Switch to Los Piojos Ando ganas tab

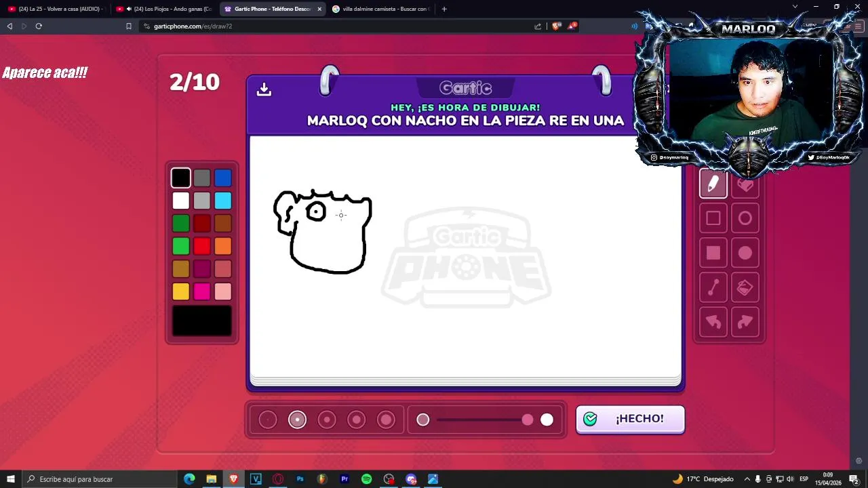(x=165, y=9)
